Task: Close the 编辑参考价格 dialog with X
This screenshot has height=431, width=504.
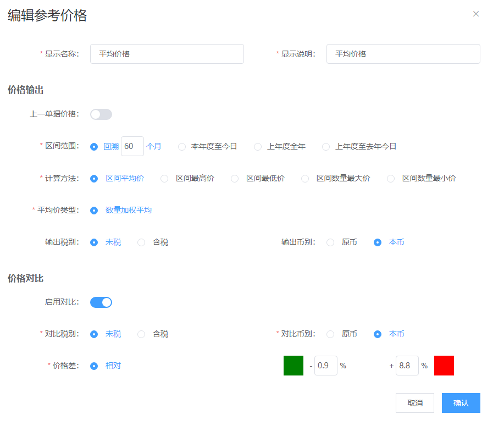Action: pyautogui.click(x=476, y=14)
